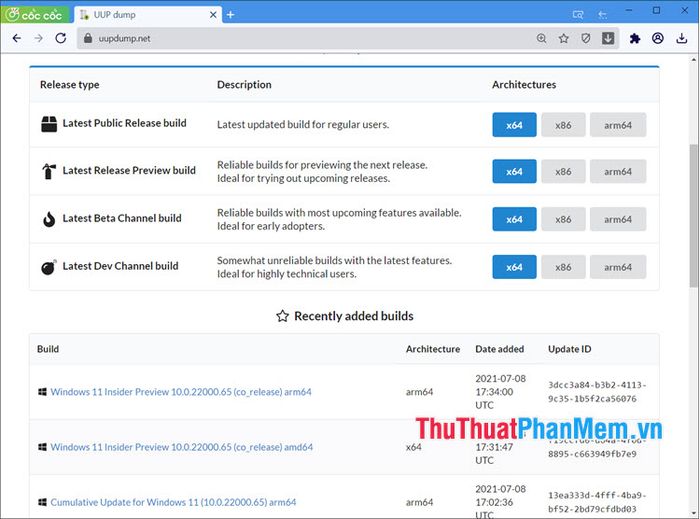Click the page vertical scrollbar thumb
The image size is (700, 519).
[693, 215]
